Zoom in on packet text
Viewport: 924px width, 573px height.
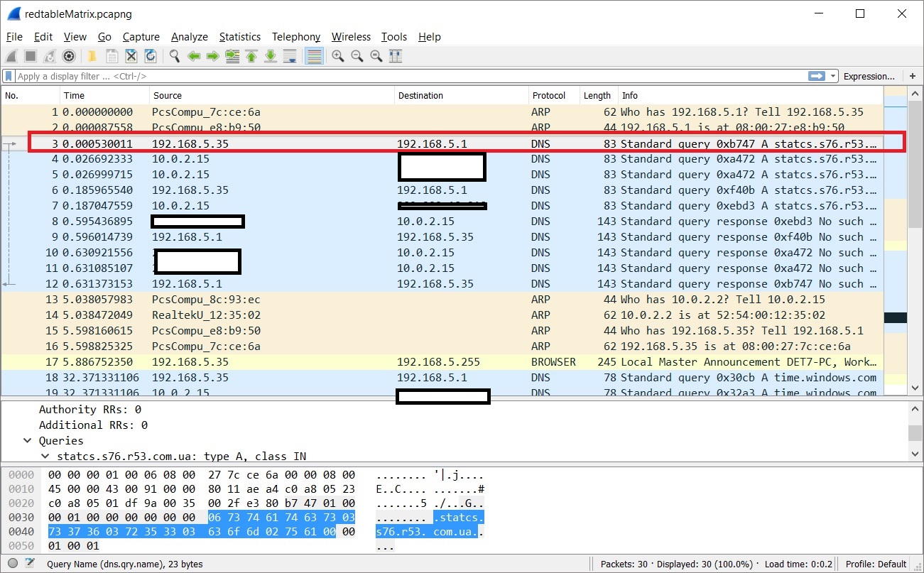pos(338,56)
